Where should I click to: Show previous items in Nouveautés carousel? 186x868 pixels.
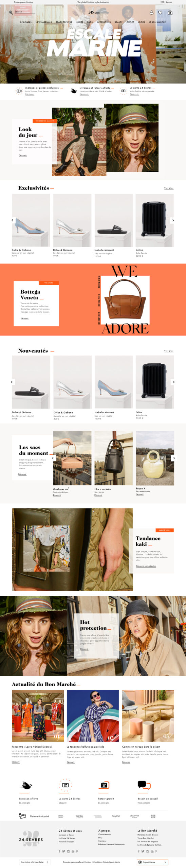(x=12, y=382)
